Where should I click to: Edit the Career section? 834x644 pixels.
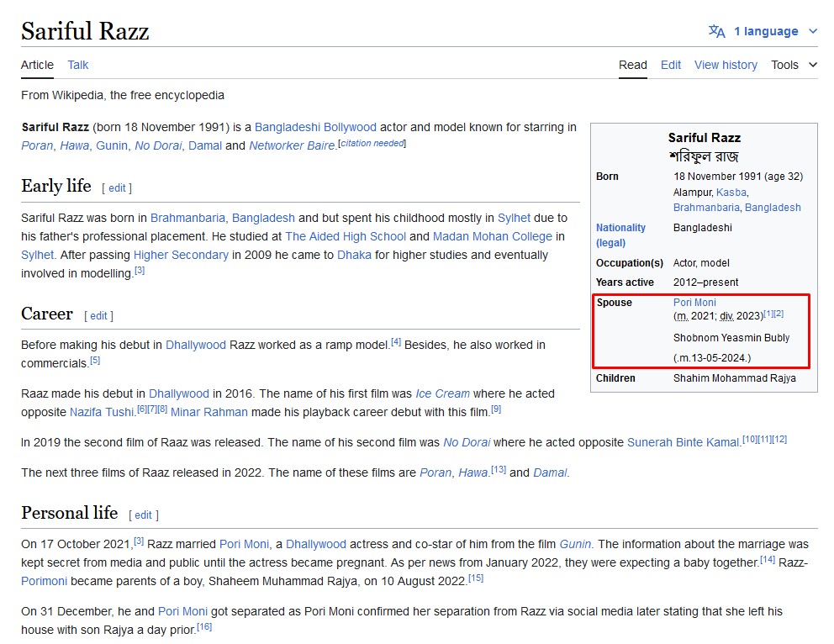98,316
